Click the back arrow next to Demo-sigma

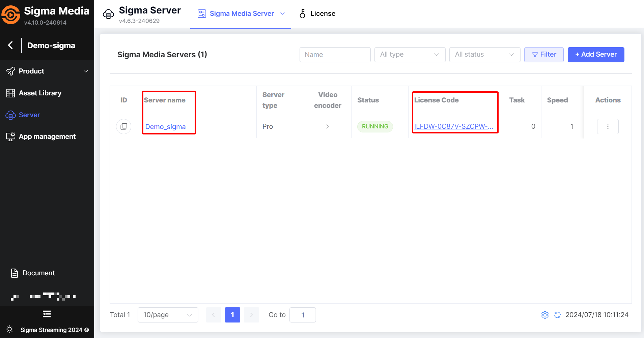point(11,45)
